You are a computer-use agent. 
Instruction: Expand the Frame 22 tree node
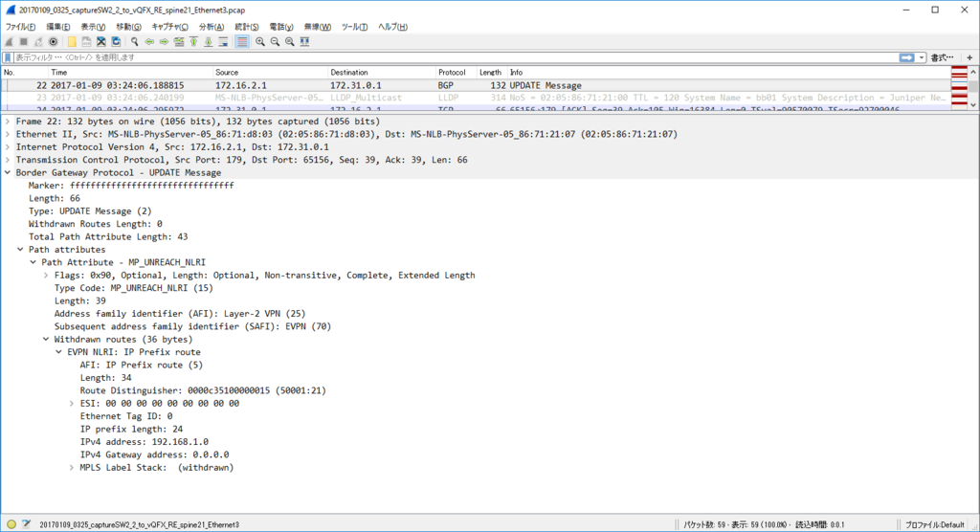point(8,122)
